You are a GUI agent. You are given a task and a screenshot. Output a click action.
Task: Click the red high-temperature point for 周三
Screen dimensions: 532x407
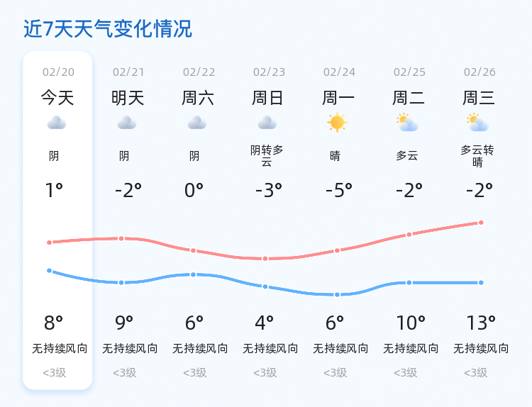[x=481, y=223]
